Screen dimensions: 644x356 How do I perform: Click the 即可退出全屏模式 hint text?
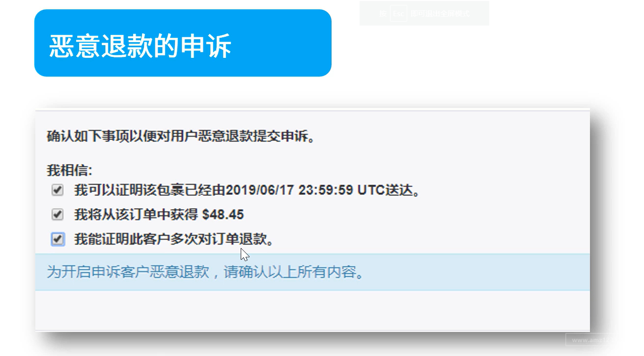pos(440,14)
